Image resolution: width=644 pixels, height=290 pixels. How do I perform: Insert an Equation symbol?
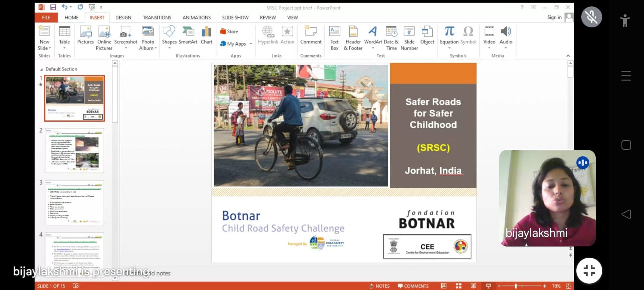[x=449, y=35]
